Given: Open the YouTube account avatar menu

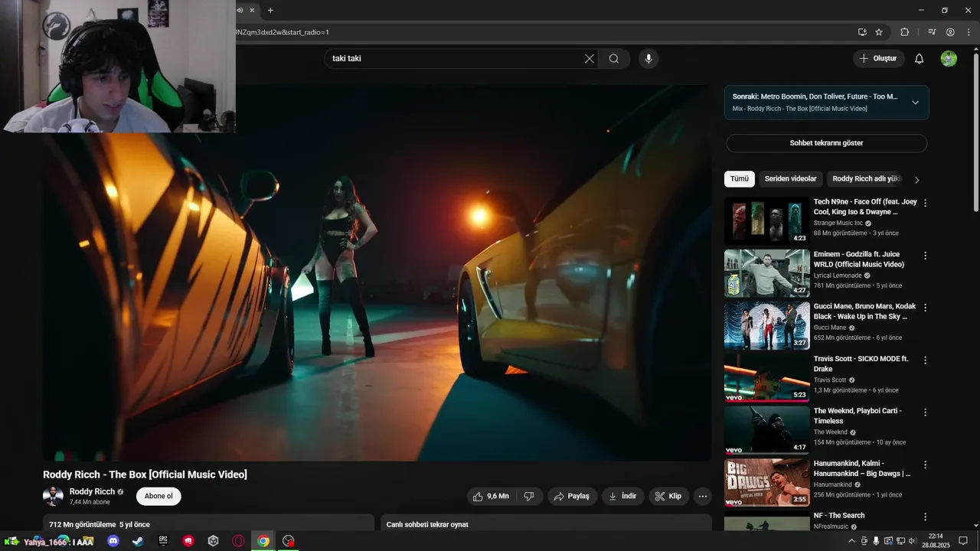Looking at the screenshot, I should [949, 59].
